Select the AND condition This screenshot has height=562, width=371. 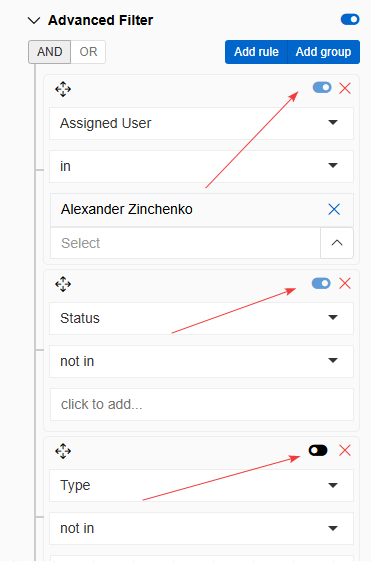click(x=49, y=52)
